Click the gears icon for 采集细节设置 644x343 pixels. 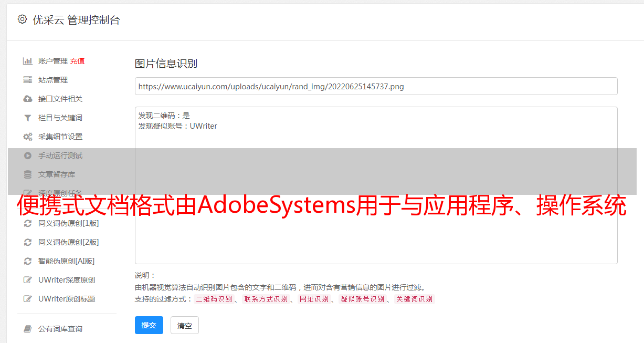[x=28, y=137]
